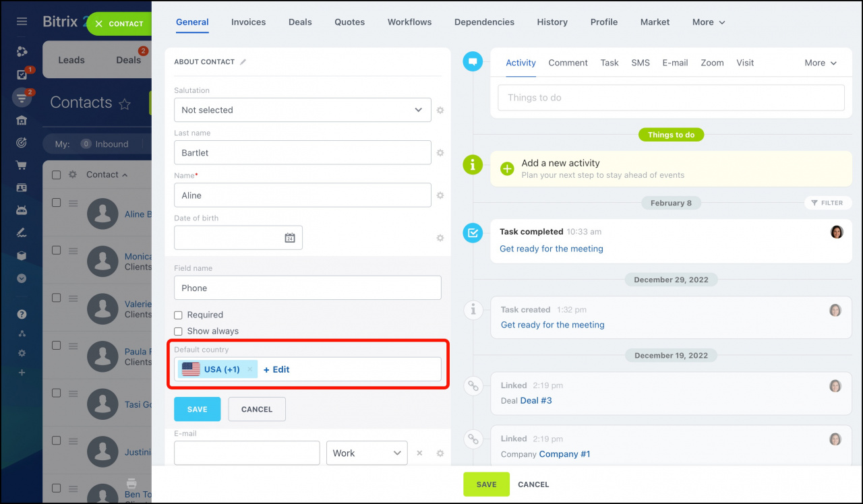Expand the E-mail type Work dropdown
Viewport: 863px width, 504px height.
[x=367, y=453]
